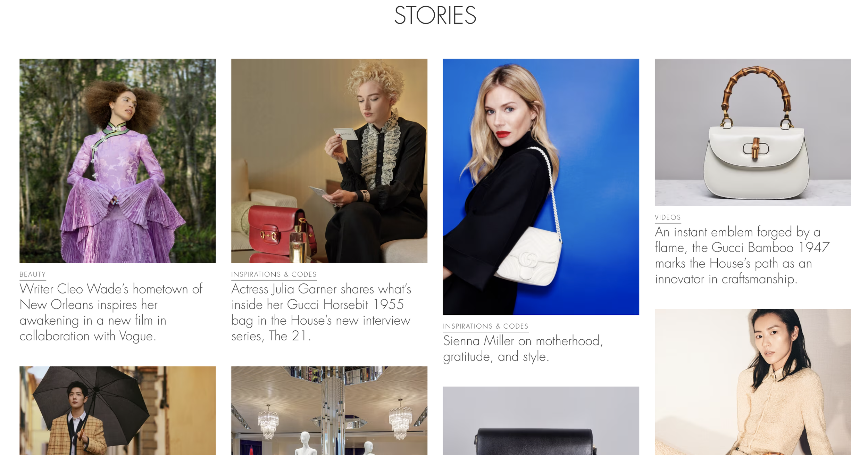Click the VIDEOS category label
868x455 pixels.
coord(668,217)
